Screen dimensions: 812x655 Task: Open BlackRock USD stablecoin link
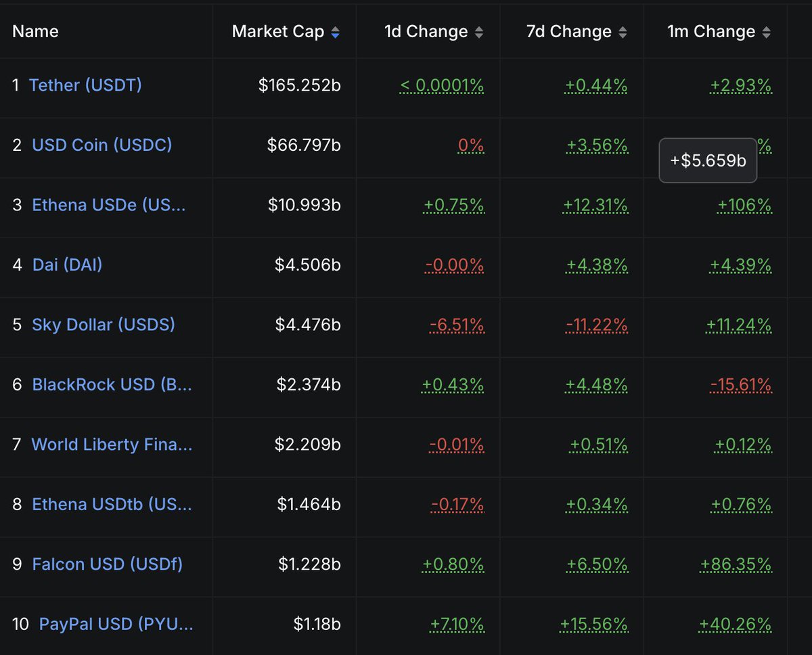point(112,384)
